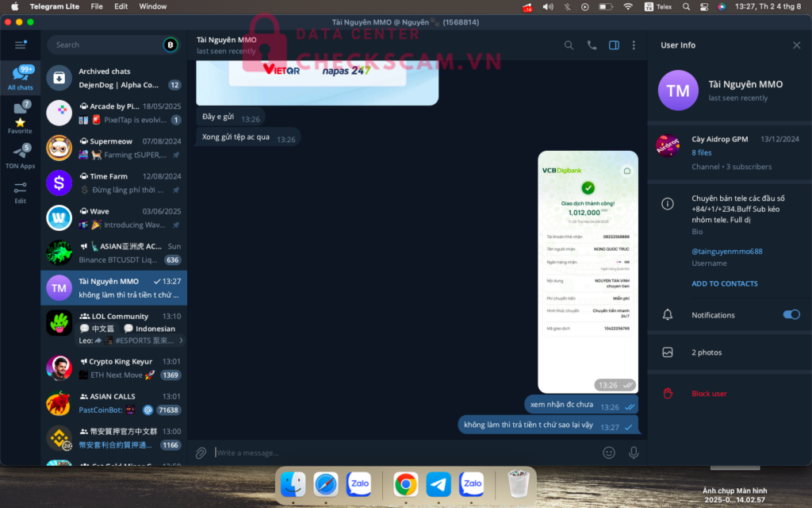The width and height of the screenshot is (812, 508).
Task: Open Telegram from the Dock
Action: pos(439,484)
